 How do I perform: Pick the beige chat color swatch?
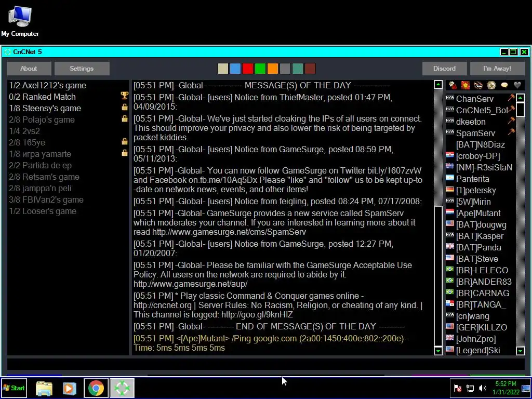click(222, 69)
